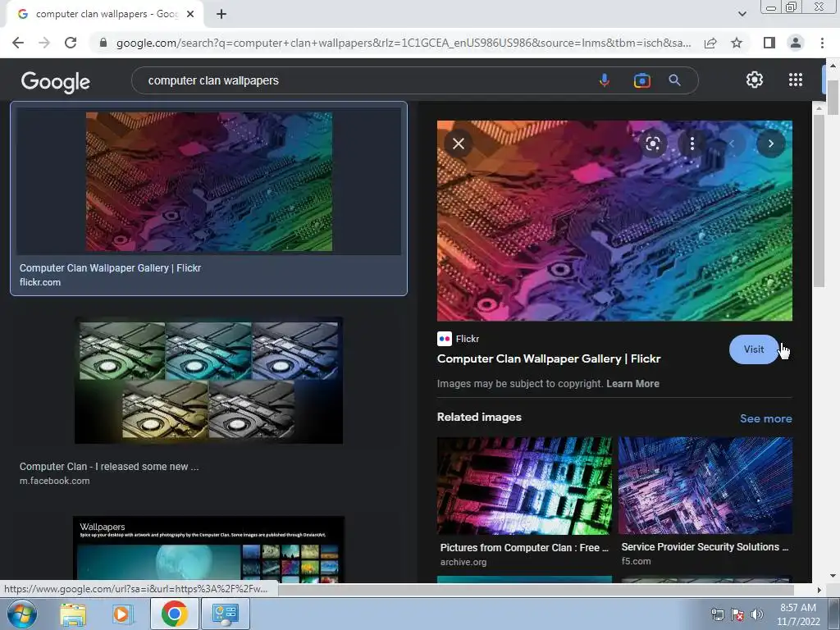Click the Learn More copyright link
Viewport: 840px width, 630px height.
pyautogui.click(x=632, y=384)
